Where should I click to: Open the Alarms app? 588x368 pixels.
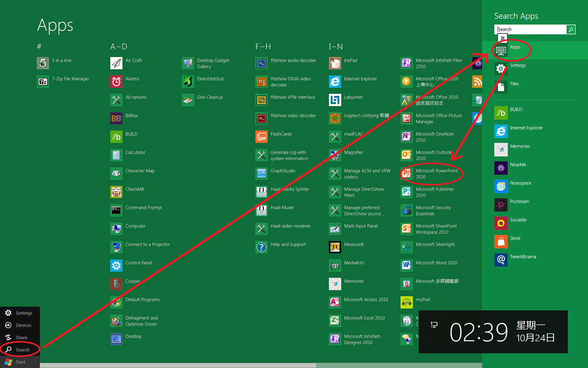point(125,81)
